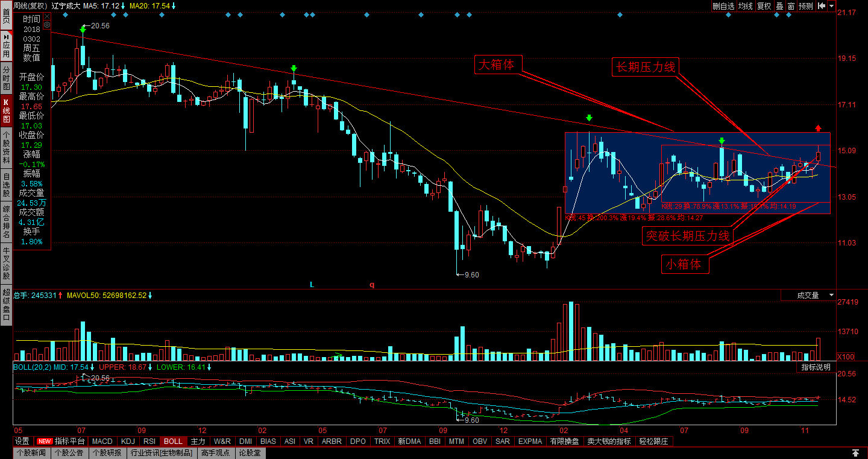
Task: Click the scroll-to-top arrow icon at bottom right
Action: tap(855, 453)
